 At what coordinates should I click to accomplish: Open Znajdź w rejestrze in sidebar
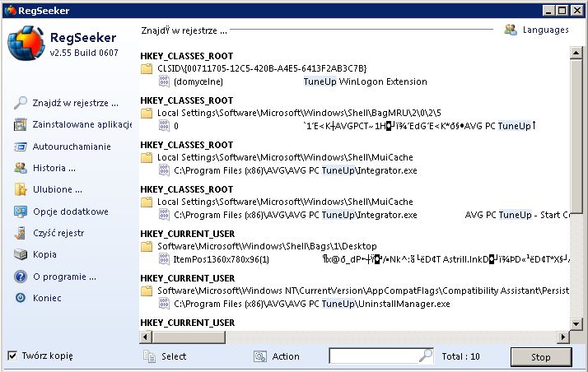(x=76, y=103)
